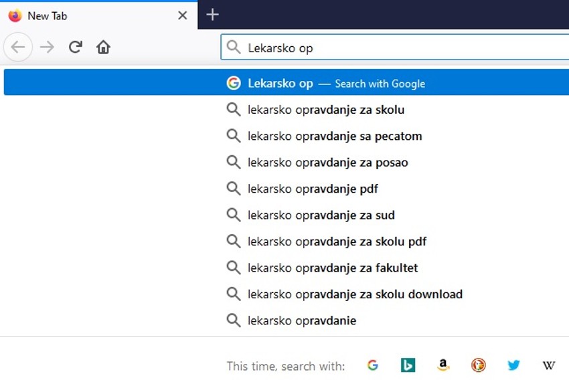The height and width of the screenshot is (392, 569).
Task: Search this time with Amazon icon
Action: (x=443, y=365)
